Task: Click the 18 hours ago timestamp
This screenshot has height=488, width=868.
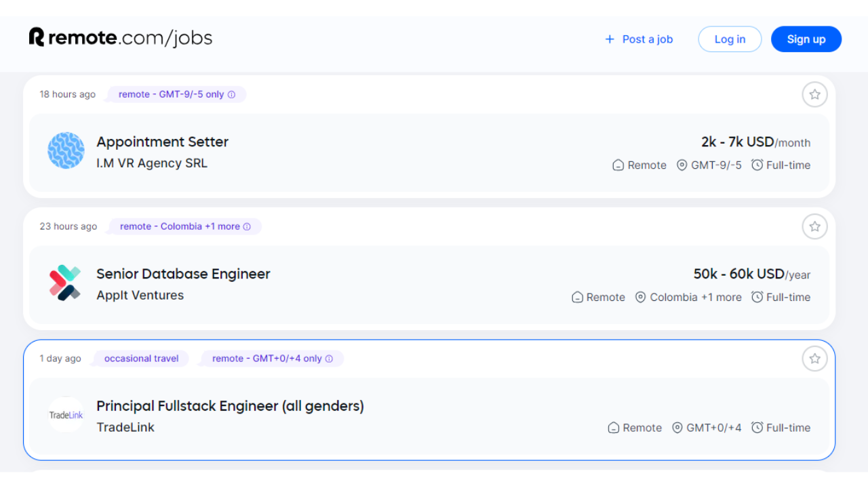Action: (x=67, y=95)
